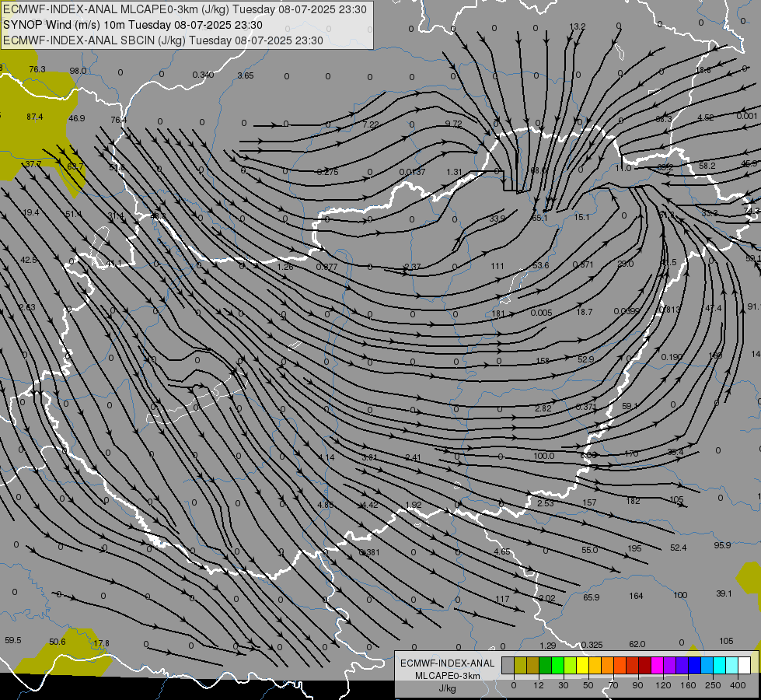Click the 55.0 grid value

click(x=590, y=550)
